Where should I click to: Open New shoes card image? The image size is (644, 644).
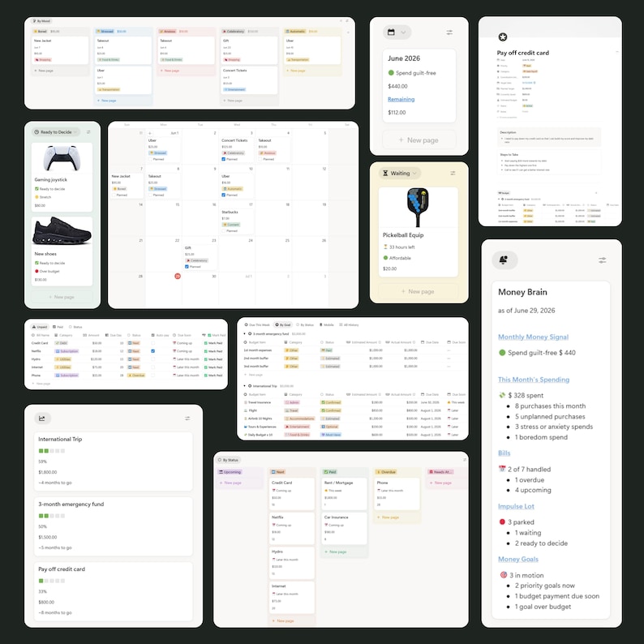tap(62, 232)
